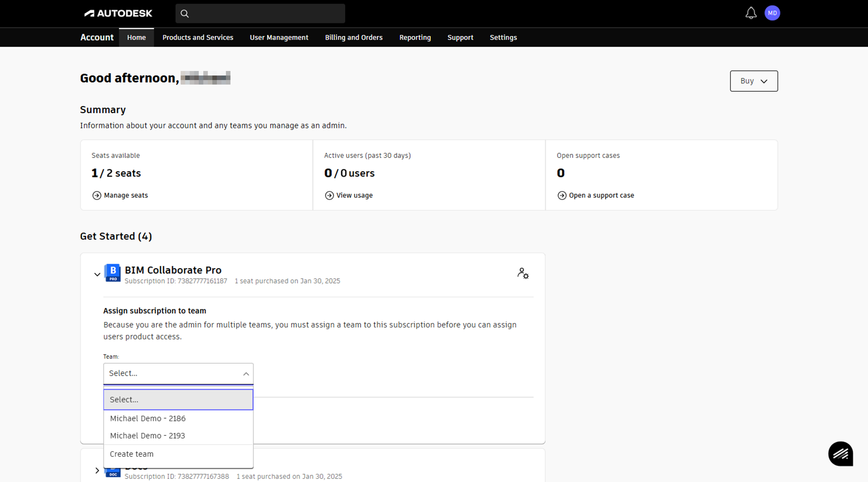Expand the Docs subscription row

pyautogui.click(x=97, y=470)
